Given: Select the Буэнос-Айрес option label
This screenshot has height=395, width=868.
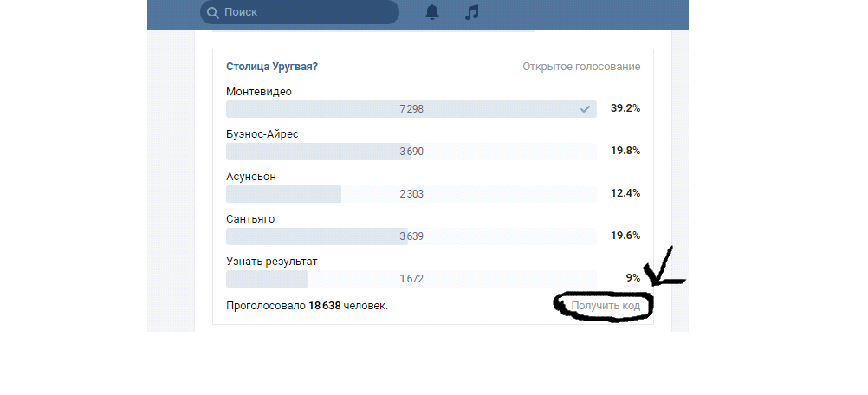Looking at the screenshot, I should [262, 134].
